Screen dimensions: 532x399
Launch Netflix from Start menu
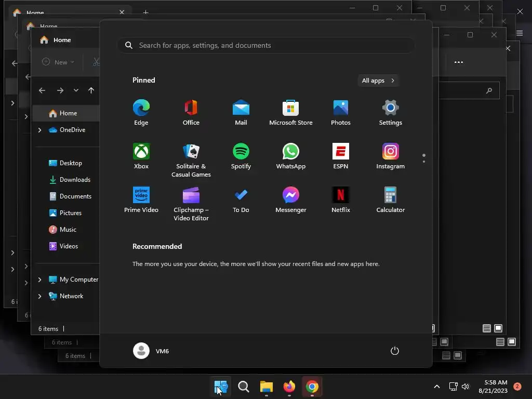341,200
